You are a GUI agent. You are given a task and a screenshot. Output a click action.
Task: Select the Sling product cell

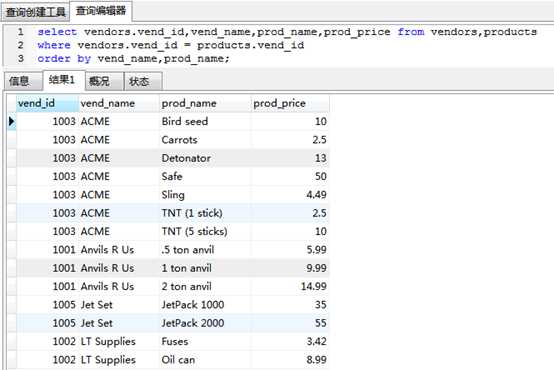coord(205,195)
